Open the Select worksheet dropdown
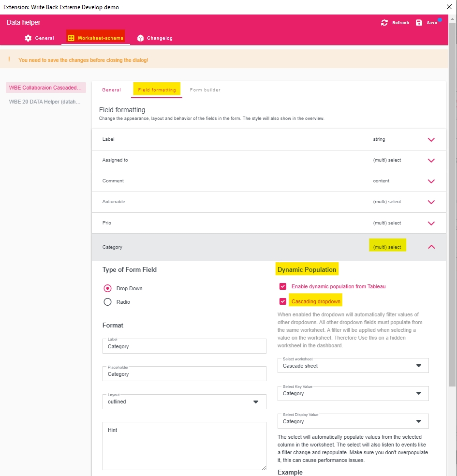 [x=353, y=366]
